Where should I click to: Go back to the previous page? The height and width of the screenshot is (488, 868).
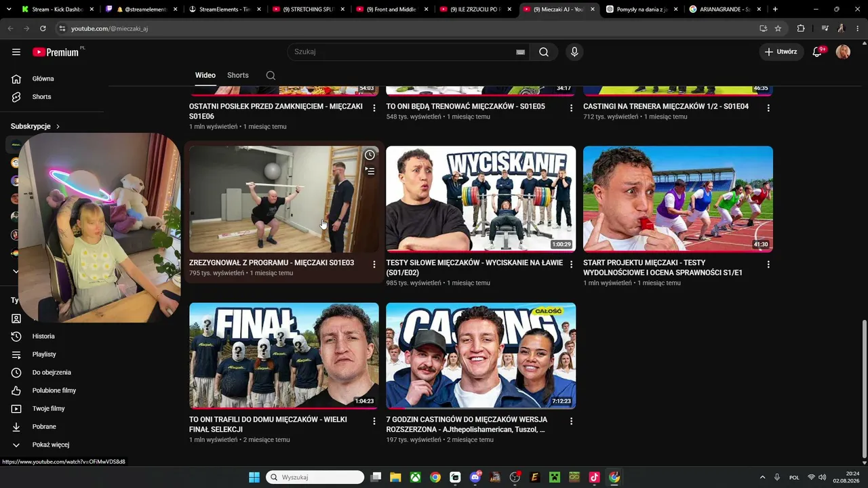tap(10, 28)
